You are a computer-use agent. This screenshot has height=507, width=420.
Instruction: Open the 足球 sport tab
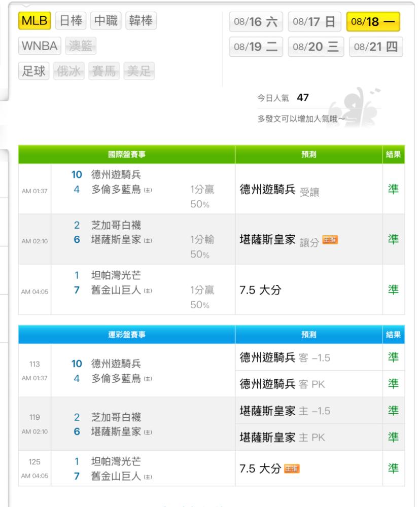tap(33, 71)
